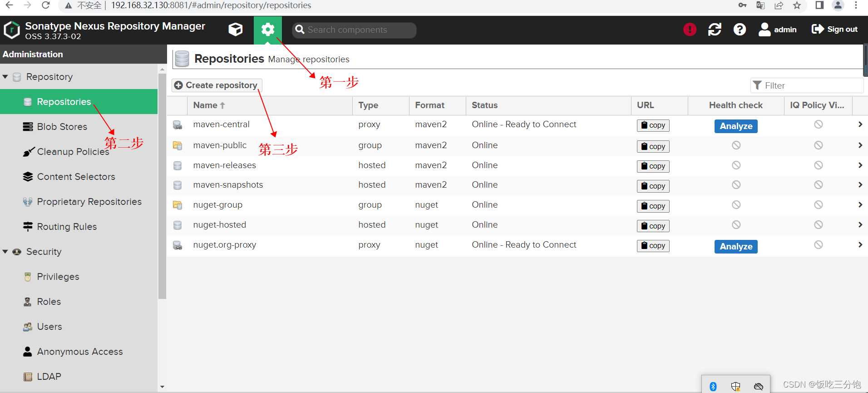The image size is (868, 393).
Task: Open Bluetooth tray icon
Action: pyautogui.click(x=713, y=387)
